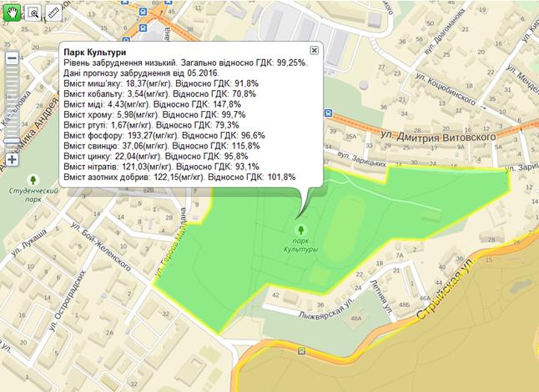The height and width of the screenshot is (392, 539).
Task: Click the transit stop icon near Стрыйская street
Action: coord(301,351)
